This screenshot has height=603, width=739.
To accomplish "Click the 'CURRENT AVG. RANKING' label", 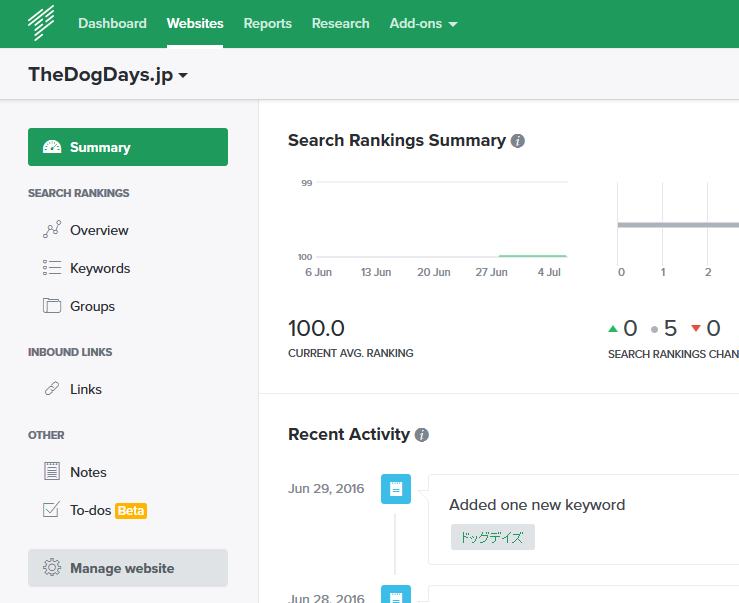I will [x=351, y=353].
